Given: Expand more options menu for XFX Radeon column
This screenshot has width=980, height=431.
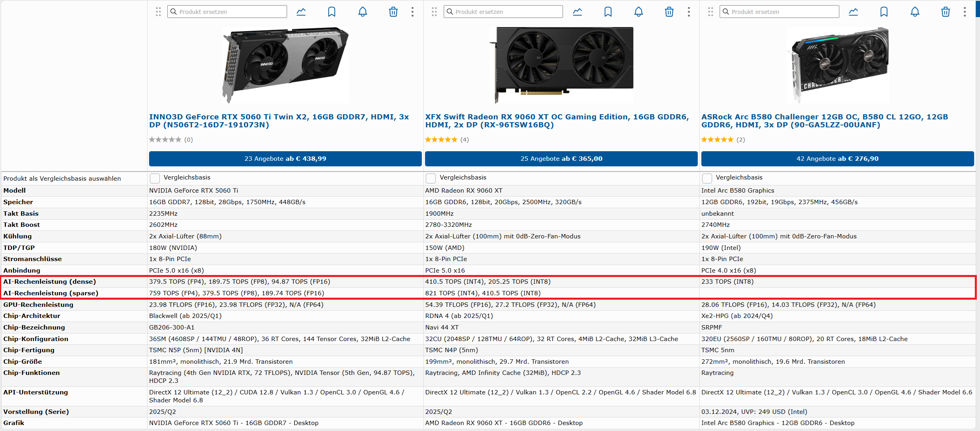Looking at the screenshot, I should tap(688, 12).
